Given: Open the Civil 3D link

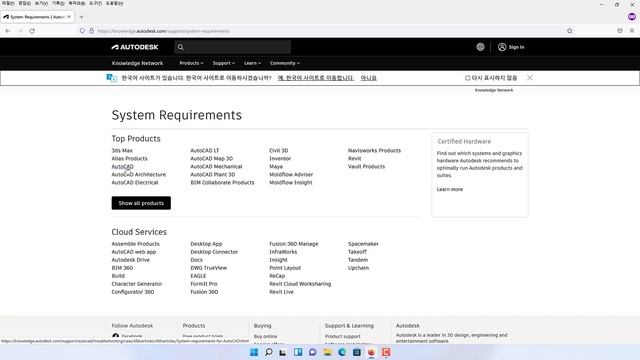Looking at the screenshot, I should (x=278, y=151).
